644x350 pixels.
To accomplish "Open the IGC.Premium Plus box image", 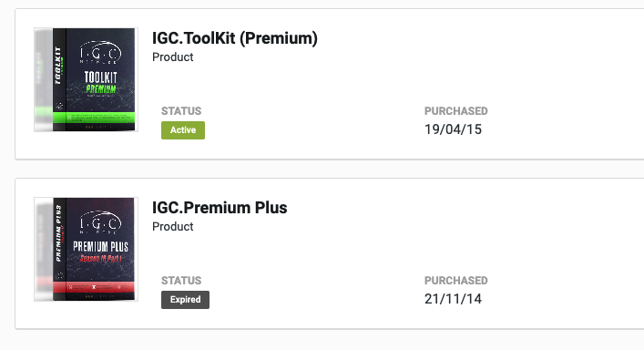I will 86,250.
